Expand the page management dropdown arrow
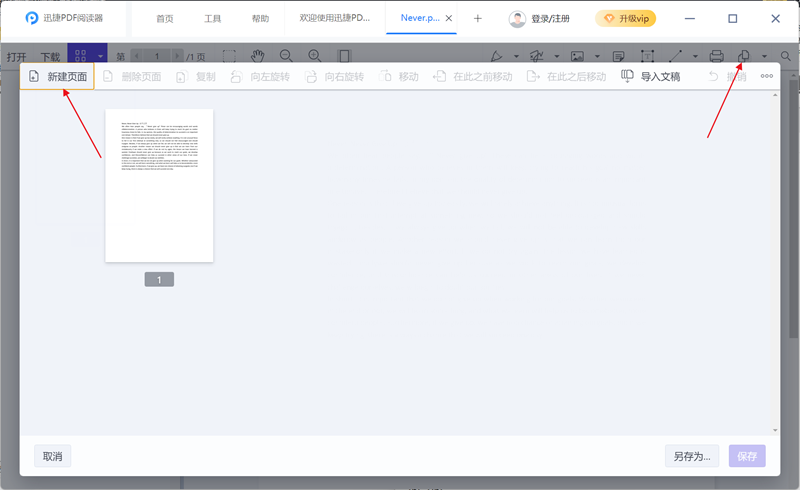The width and height of the screenshot is (800, 490). [x=764, y=56]
